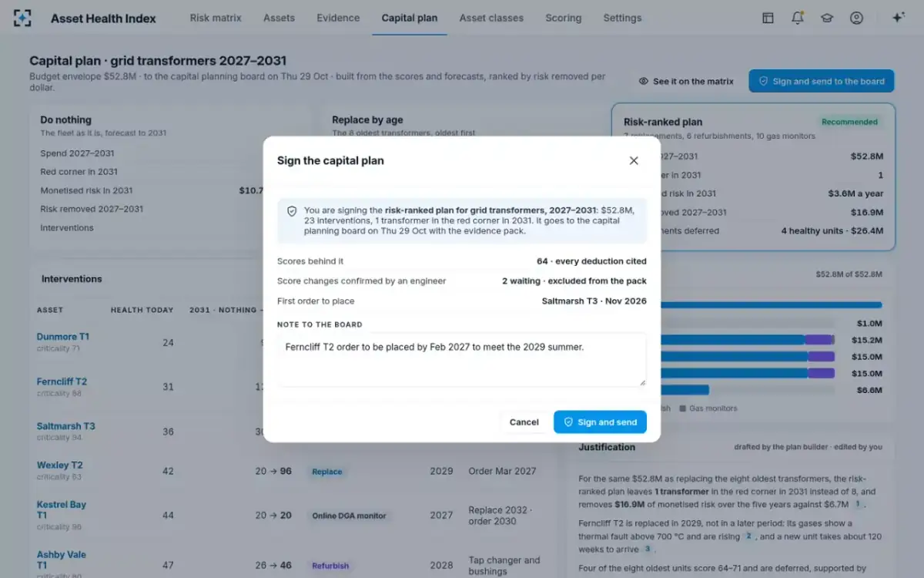Open the Wexley T2 asset link
The height and width of the screenshot is (578, 924).
click(x=60, y=465)
